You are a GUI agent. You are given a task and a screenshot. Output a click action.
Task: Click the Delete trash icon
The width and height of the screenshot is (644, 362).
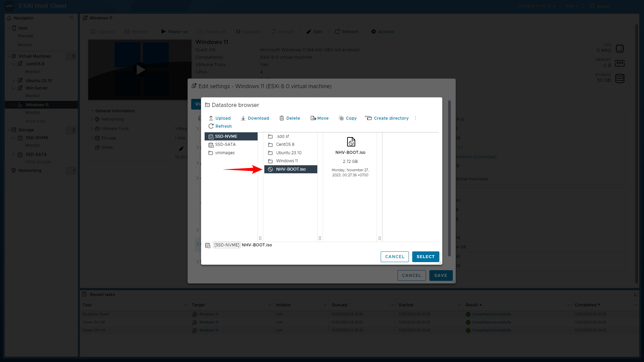[x=282, y=118]
